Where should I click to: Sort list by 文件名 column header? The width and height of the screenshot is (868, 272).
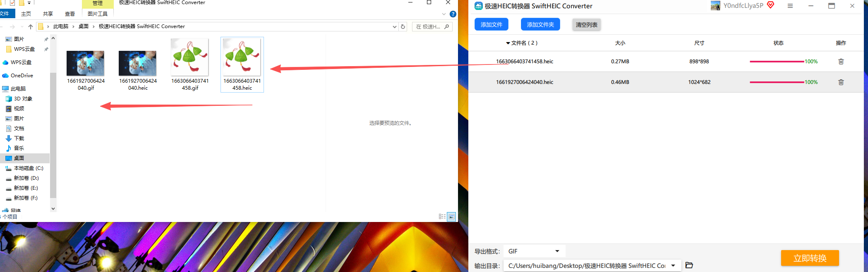click(x=522, y=43)
